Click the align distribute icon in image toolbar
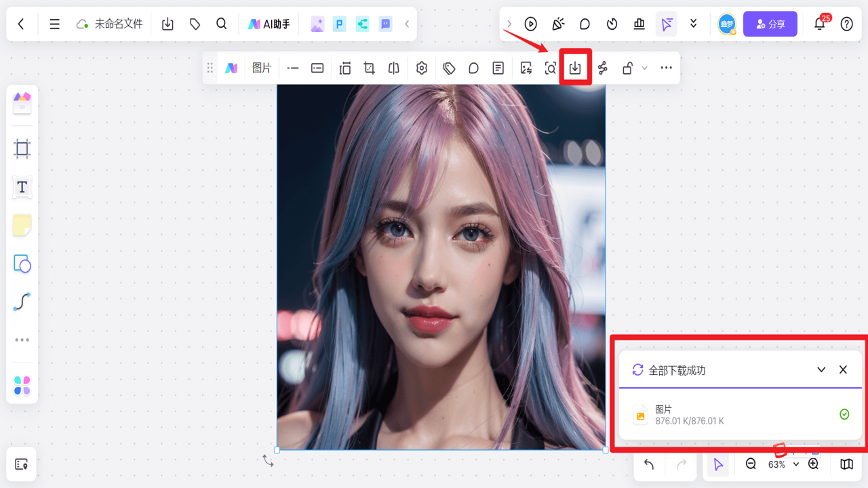Image resolution: width=868 pixels, height=488 pixels. (x=345, y=68)
